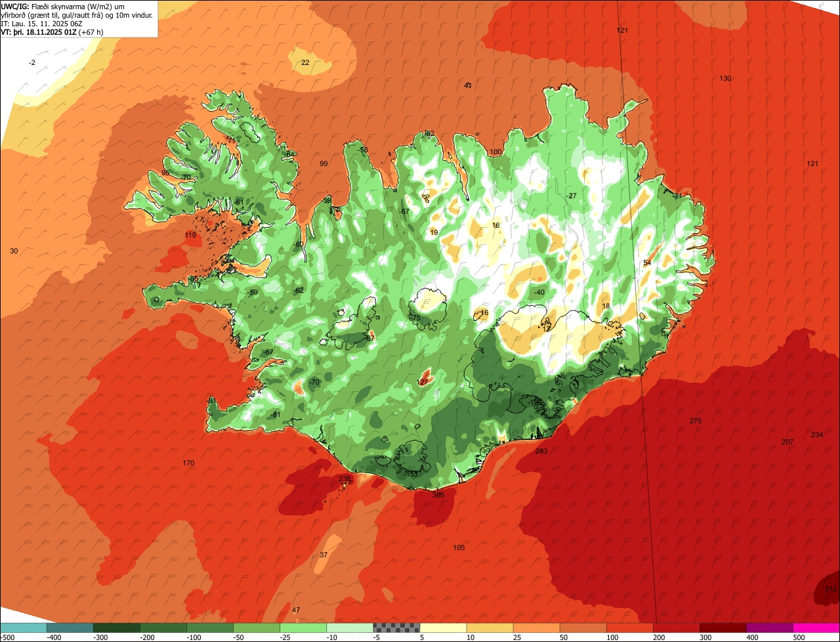Image resolution: width=840 pixels, height=642 pixels.
Task: Click the '283' value off the southeast coast
Action: coord(541,451)
